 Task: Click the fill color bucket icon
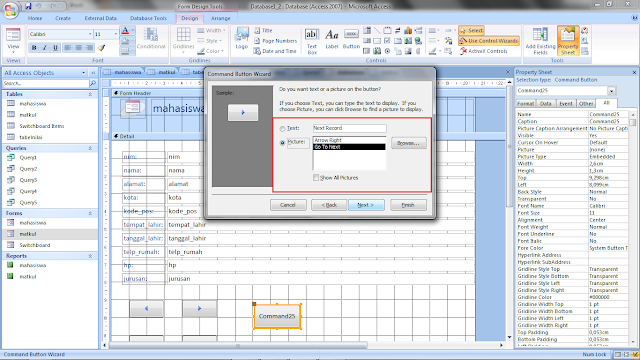[x=125, y=41]
